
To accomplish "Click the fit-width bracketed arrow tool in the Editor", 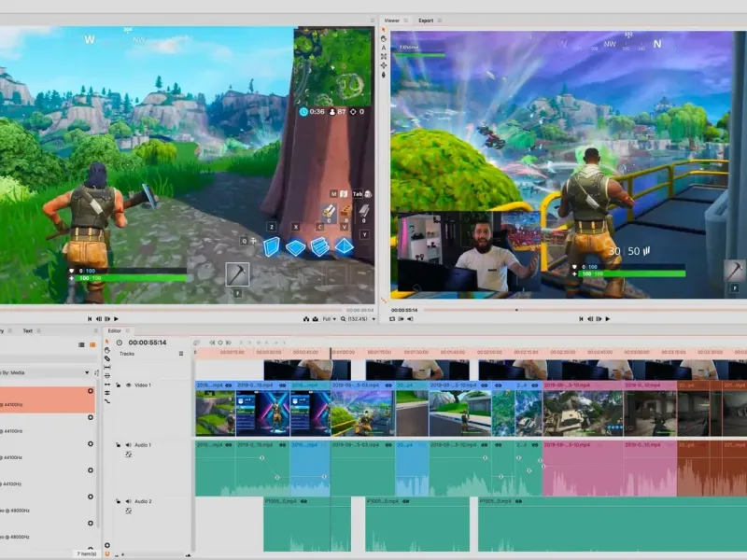I will click(107, 367).
